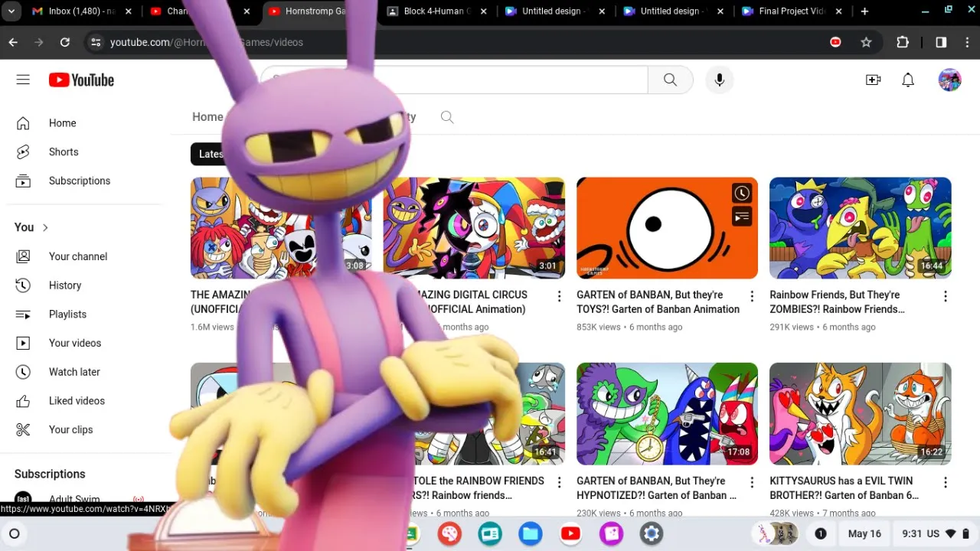The image size is (980, 551).
Task: Open options for Garten of Banban TOYS video
Action: (752, 296)
